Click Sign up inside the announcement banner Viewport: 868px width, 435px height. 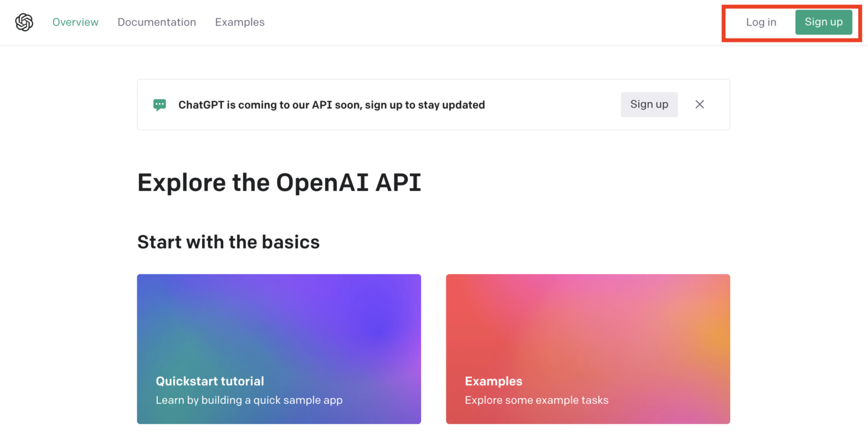point(649,104)
